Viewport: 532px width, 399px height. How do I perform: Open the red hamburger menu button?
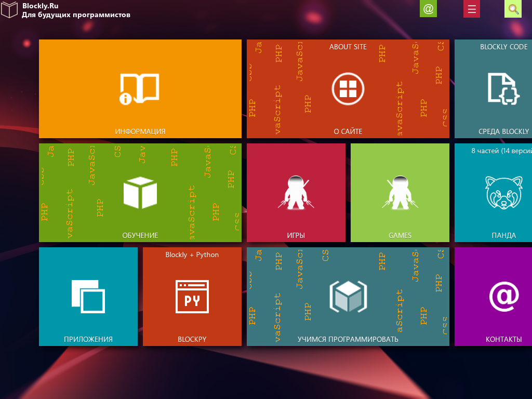pos(472,8)
